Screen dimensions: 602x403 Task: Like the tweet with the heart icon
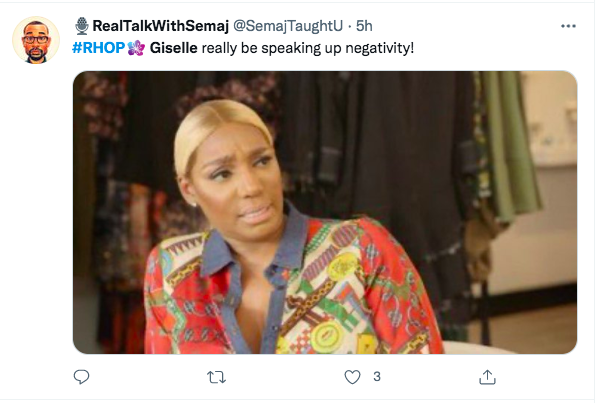click(351, 377)
